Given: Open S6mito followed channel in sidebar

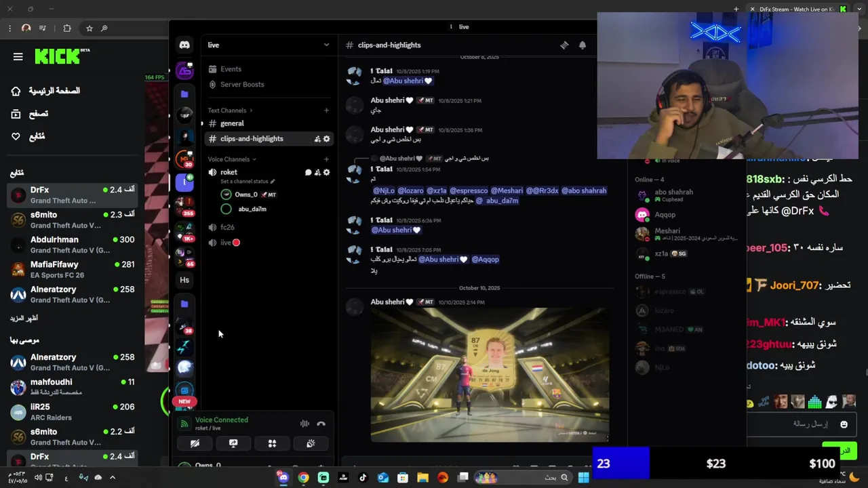Looking at the screenshot, I should coord(73,220).
